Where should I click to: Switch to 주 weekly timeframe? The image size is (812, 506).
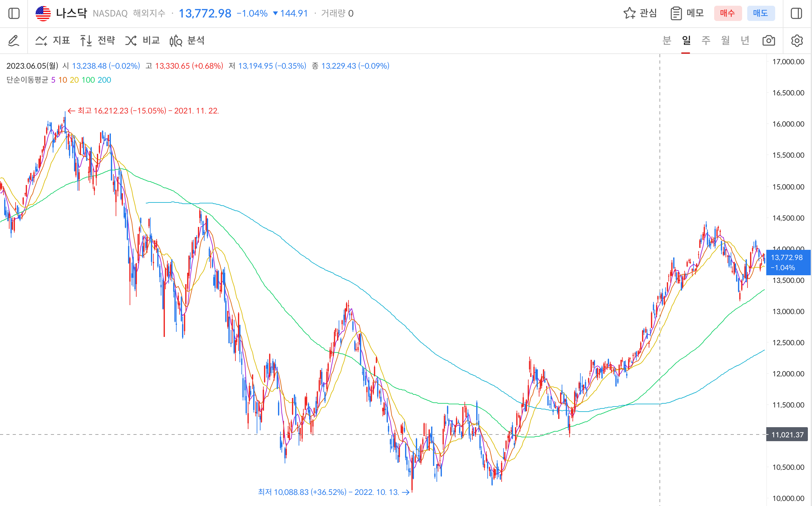pos(706,40)
